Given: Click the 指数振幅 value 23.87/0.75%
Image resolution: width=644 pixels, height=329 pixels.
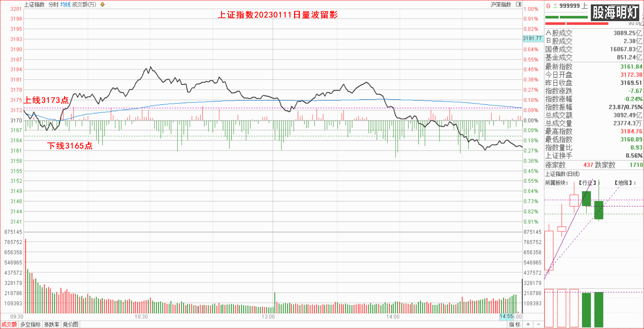Looking at the screenshot, I should pos(626,107).
